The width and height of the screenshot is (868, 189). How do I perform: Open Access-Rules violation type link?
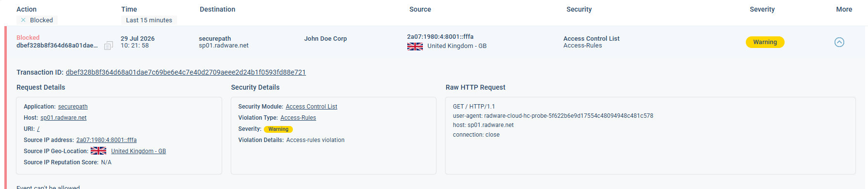point(298,118)
